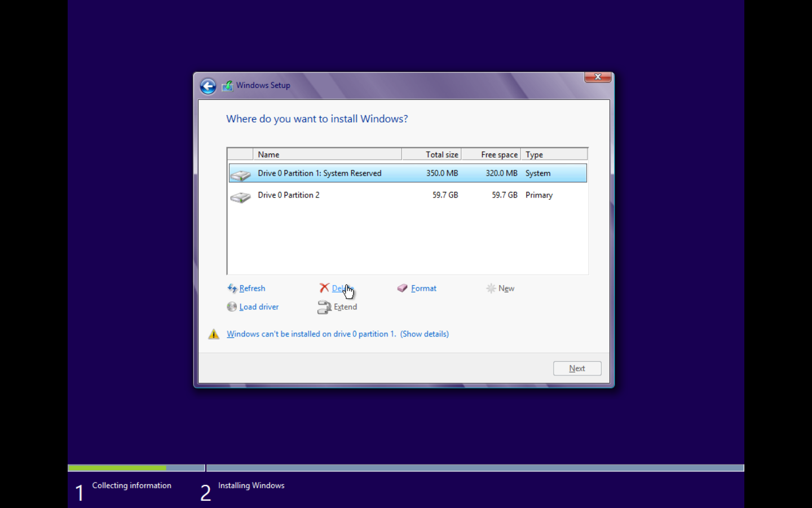Select Drive 0 Partition 1: System Reserved
This screenshot has height=508, width=812.
(x=408, y=173)
